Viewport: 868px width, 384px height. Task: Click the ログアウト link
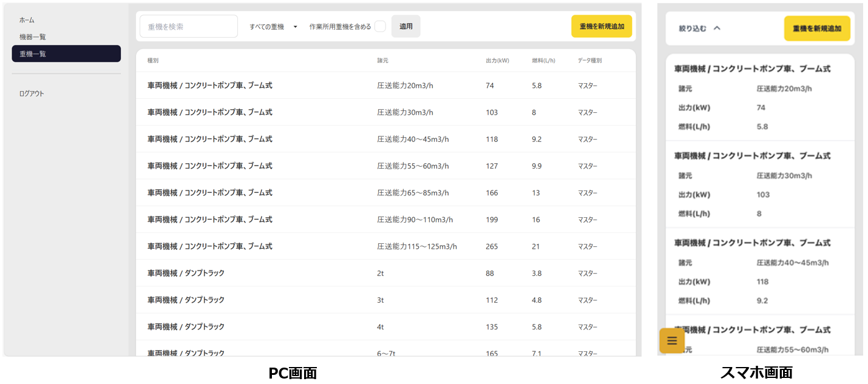tap(32, 93)
